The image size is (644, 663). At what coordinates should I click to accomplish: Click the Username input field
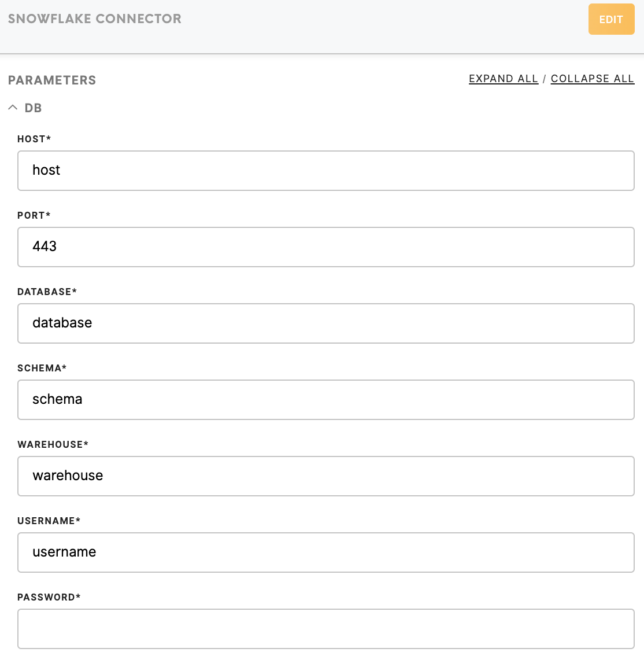(x=326, y=552)
